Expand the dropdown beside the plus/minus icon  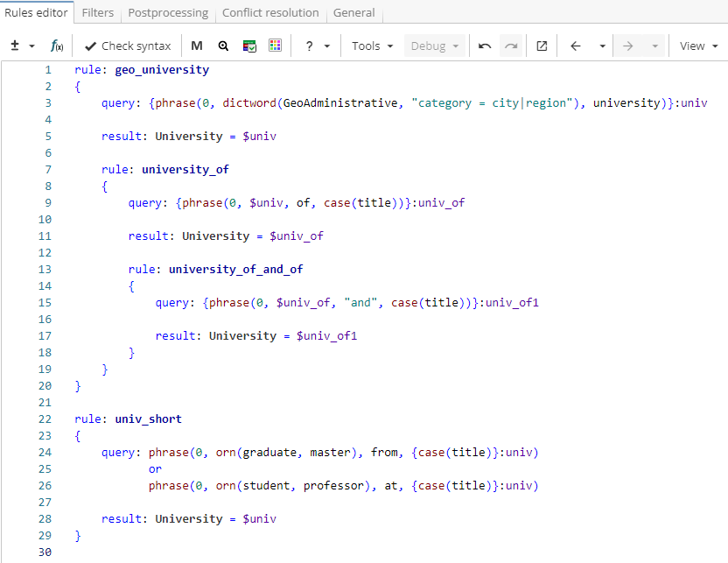32,46
